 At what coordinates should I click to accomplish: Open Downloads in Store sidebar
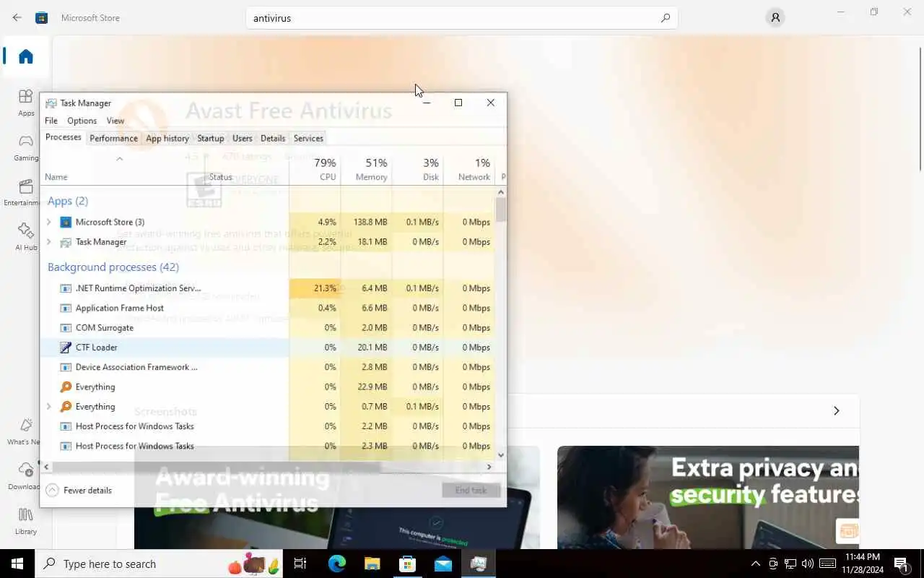[x=26, y=476]
